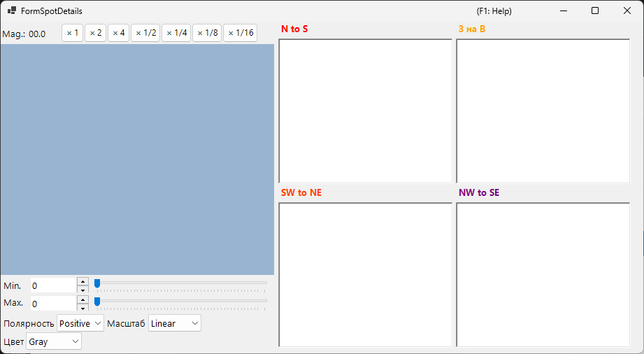Click the Min. slider thumb
This screenshot has height=354, width=644.
97,283
